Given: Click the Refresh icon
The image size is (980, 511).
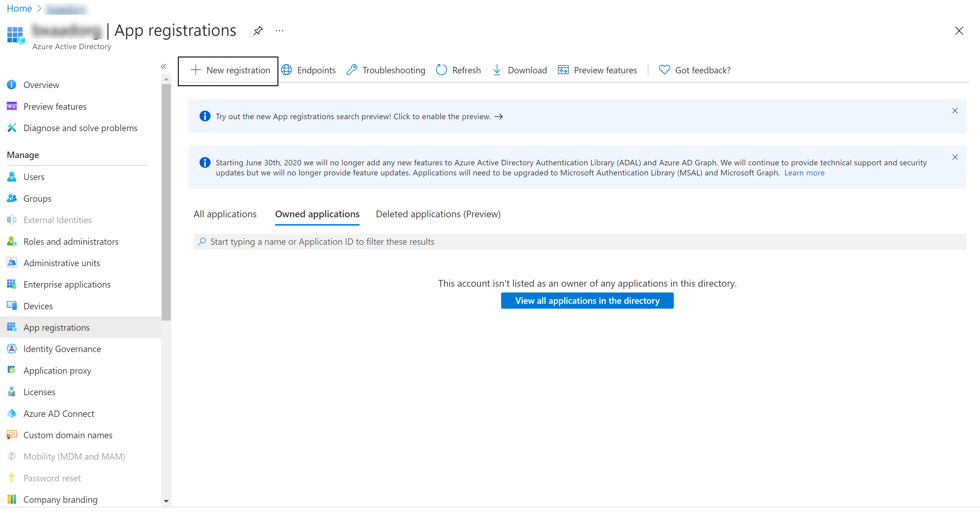Looking at the screenshot, I should 441,69.
